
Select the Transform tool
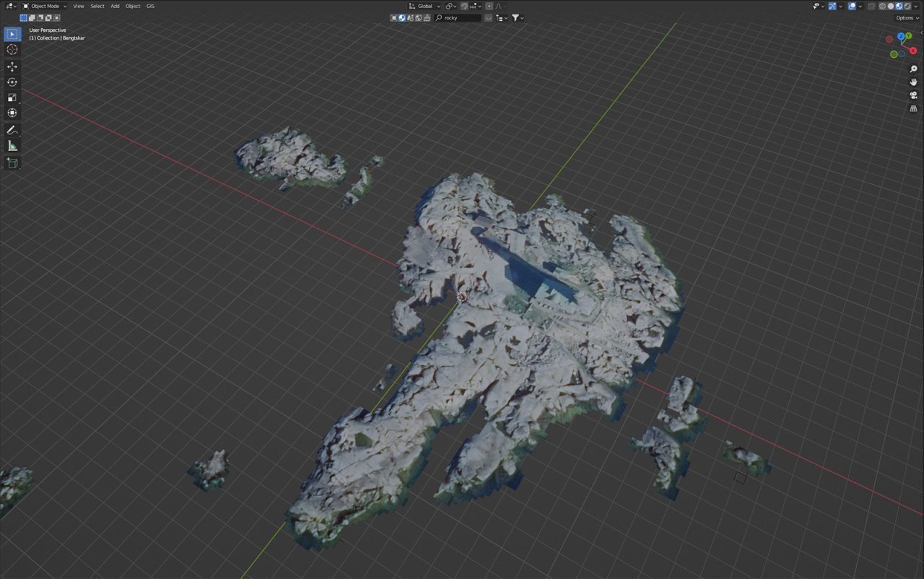[12, 113]
